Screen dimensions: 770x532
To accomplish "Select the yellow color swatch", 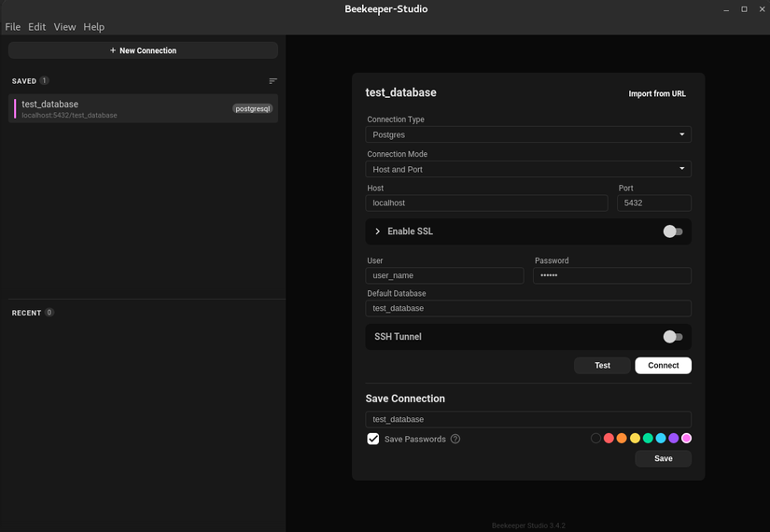I will [635, 438].
